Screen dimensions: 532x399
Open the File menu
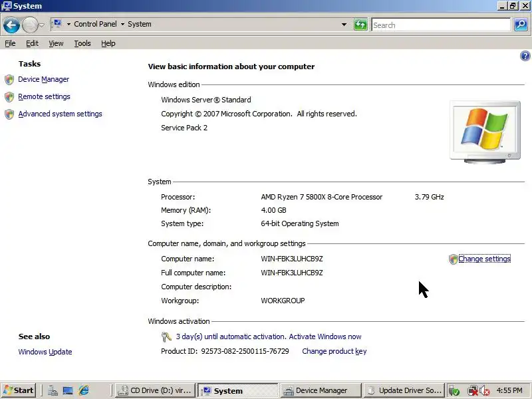pos(10,43)
